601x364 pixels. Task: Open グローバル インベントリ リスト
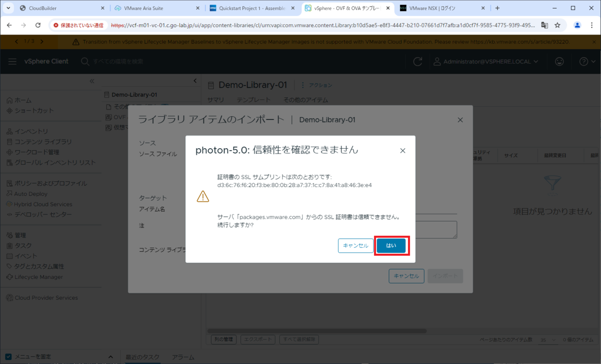click(55, 163)
